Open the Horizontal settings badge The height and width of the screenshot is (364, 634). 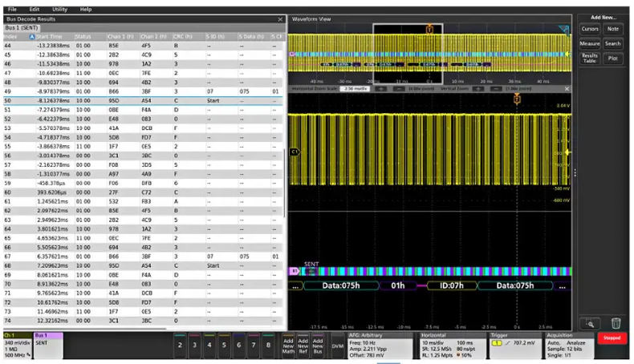[x=452, y=346]
